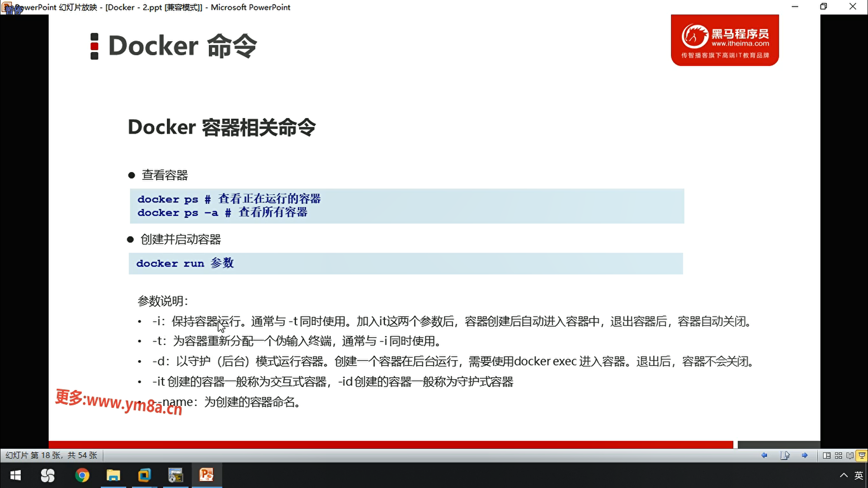Open the Windows Start menu
The width and height of the screenshot is (868, 488).
(x=16, y=475)
